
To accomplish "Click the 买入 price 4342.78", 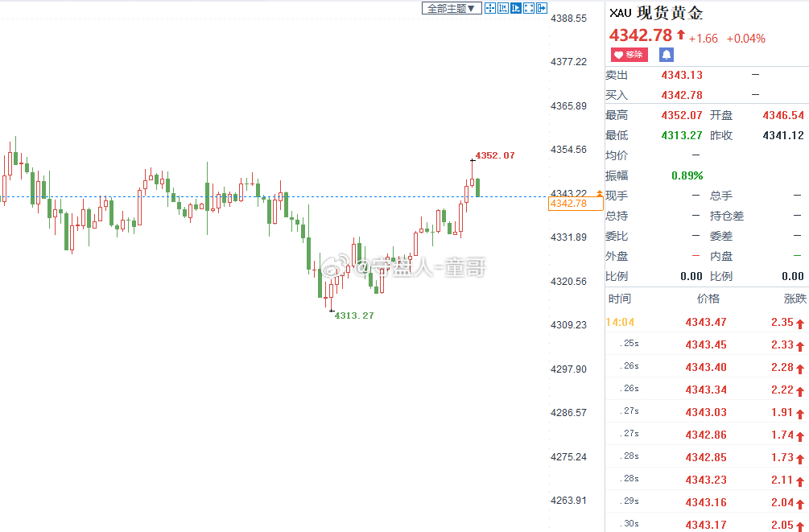I will tap(682, 96).
